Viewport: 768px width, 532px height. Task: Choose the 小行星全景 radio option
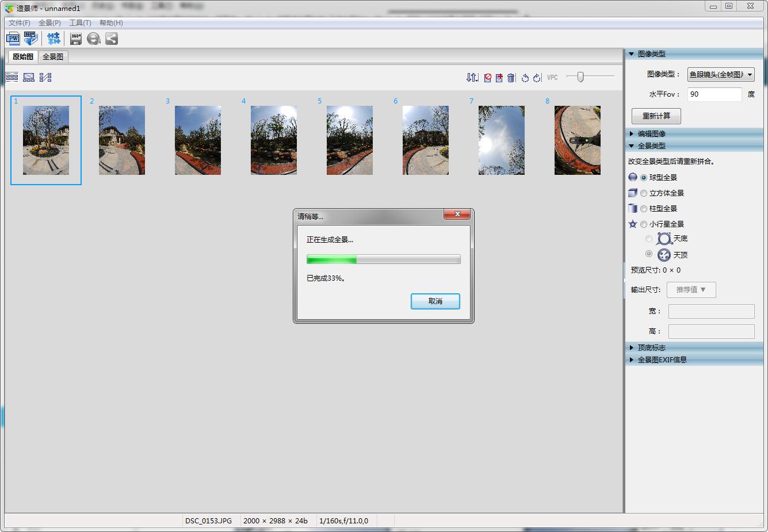coord(644,224)
